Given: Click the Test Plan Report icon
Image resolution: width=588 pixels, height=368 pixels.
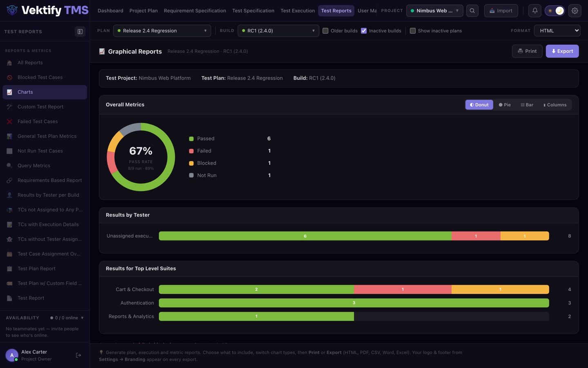Looking at the screenshot, I should 9,269.
